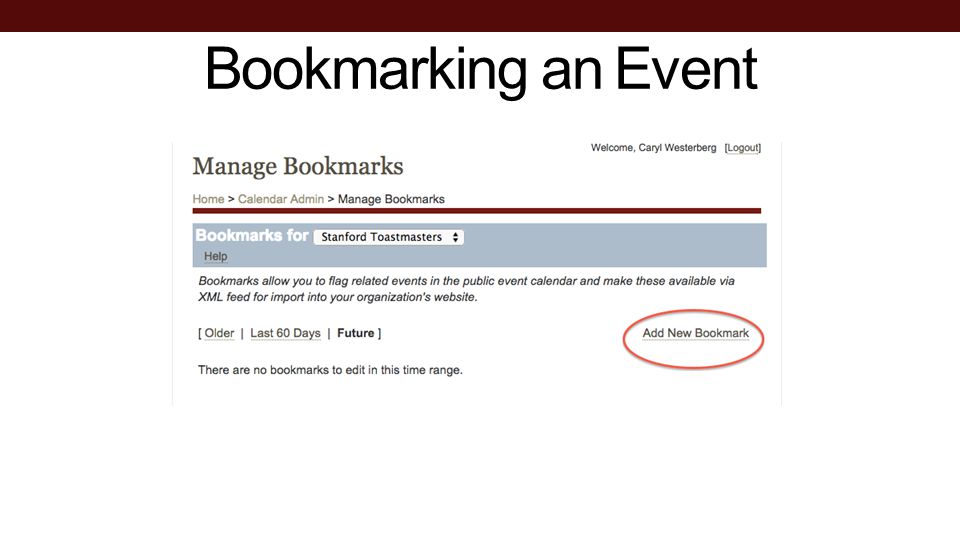The height and width of the screenshot is (540, 960).
Task: Show Older bookmarks
Action: point(219,333)
